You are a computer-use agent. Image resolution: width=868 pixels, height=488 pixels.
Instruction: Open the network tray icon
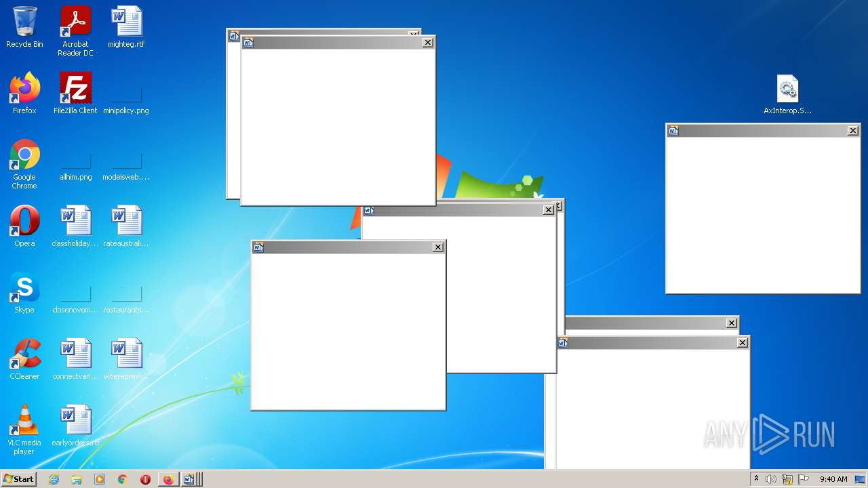coord(787,479)
